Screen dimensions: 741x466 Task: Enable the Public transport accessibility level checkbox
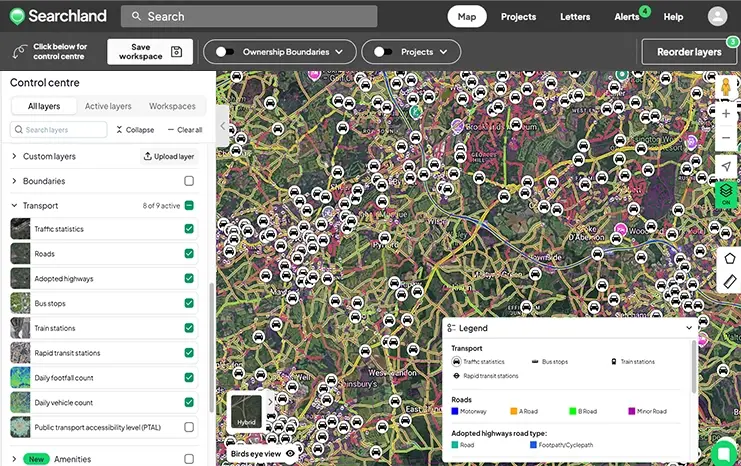pyautogui.click(x=189, y=427)
